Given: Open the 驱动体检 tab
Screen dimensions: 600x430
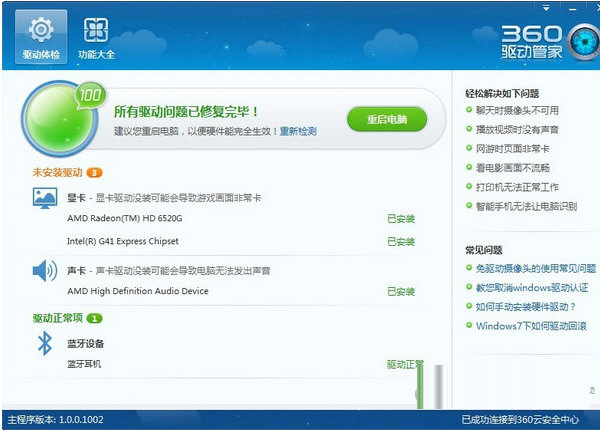Looking at the screenshot, I should coord(41,37).
